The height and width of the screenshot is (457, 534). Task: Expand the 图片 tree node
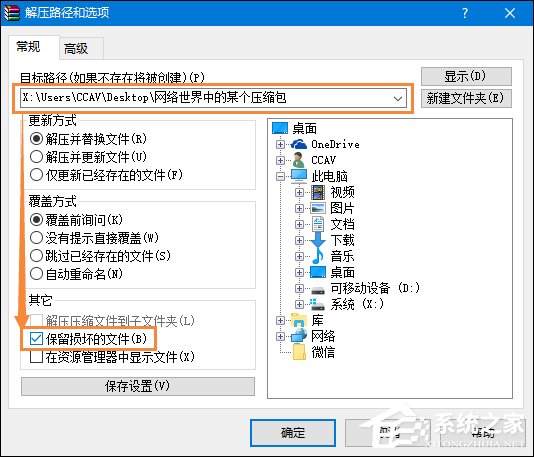(x=299, y=208)
